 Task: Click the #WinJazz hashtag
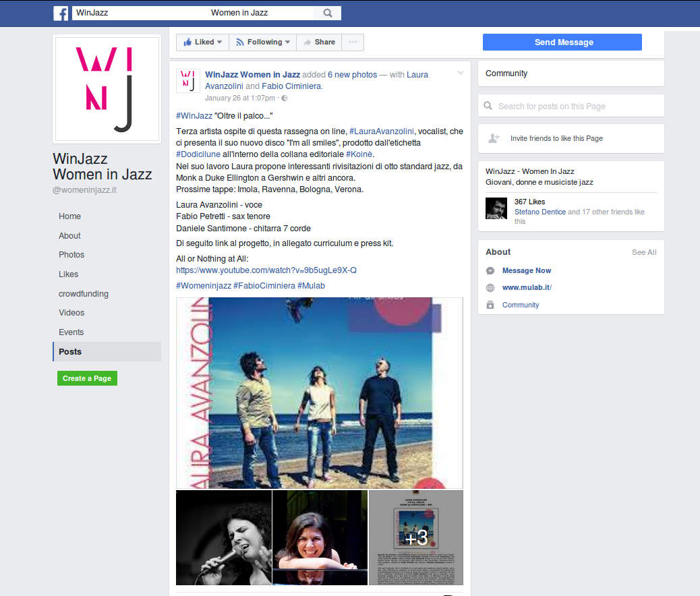click(194, 116)
